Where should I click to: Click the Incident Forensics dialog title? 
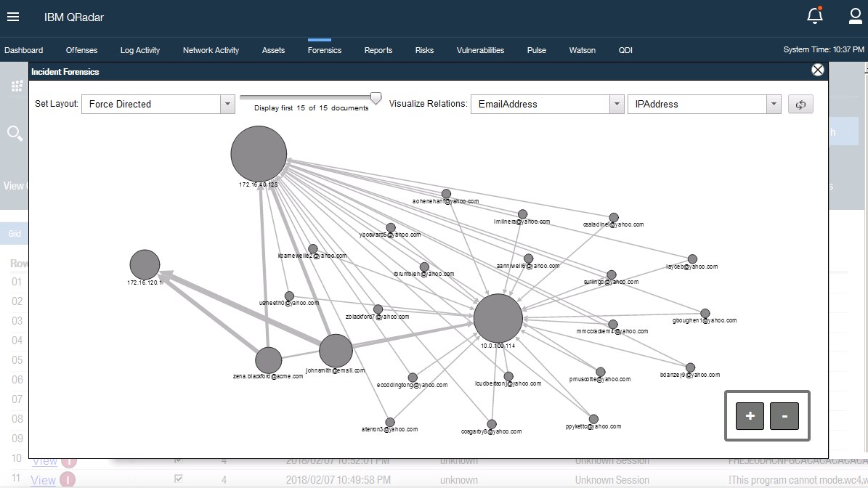click(65, 72)
